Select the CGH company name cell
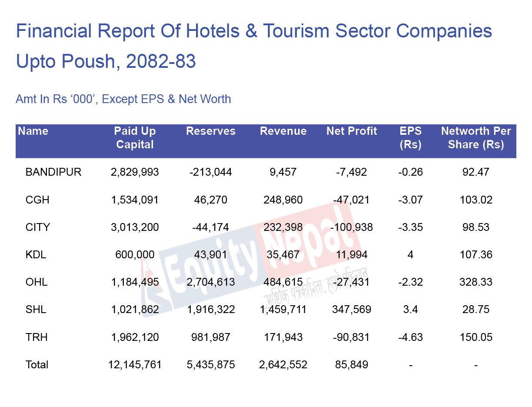Viewport: 532px width, 407px height. click(x=37, y=200)
